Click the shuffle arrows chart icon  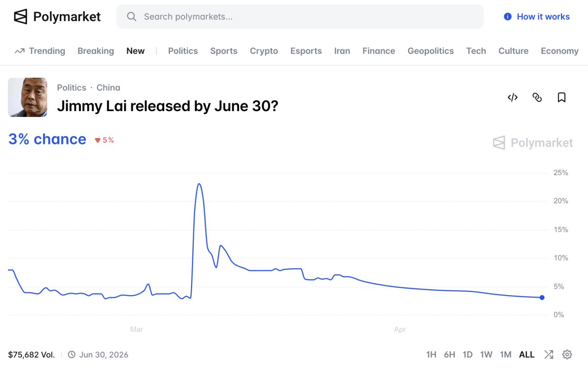point(548,354)
